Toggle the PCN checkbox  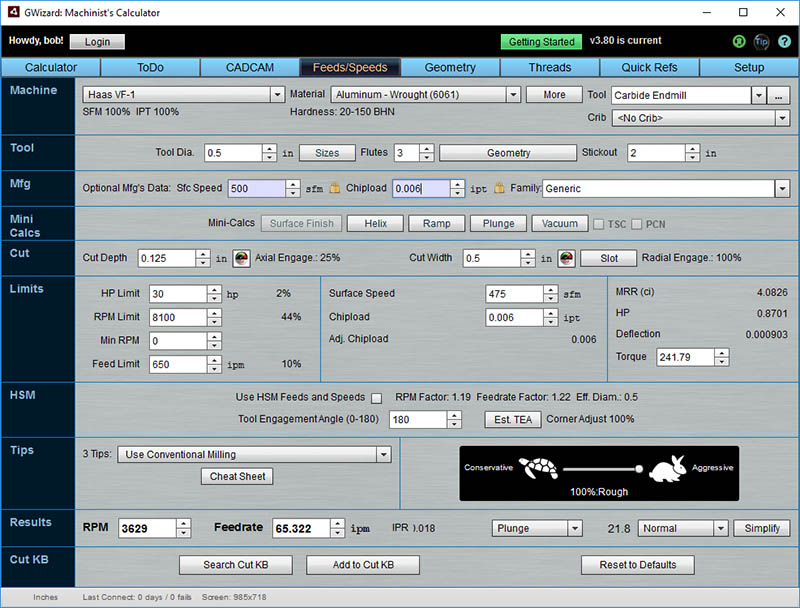point(636,224)
